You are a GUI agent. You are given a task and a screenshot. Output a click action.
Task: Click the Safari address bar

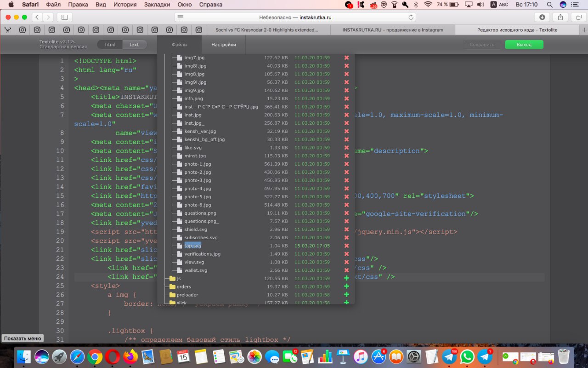point(295,17)
